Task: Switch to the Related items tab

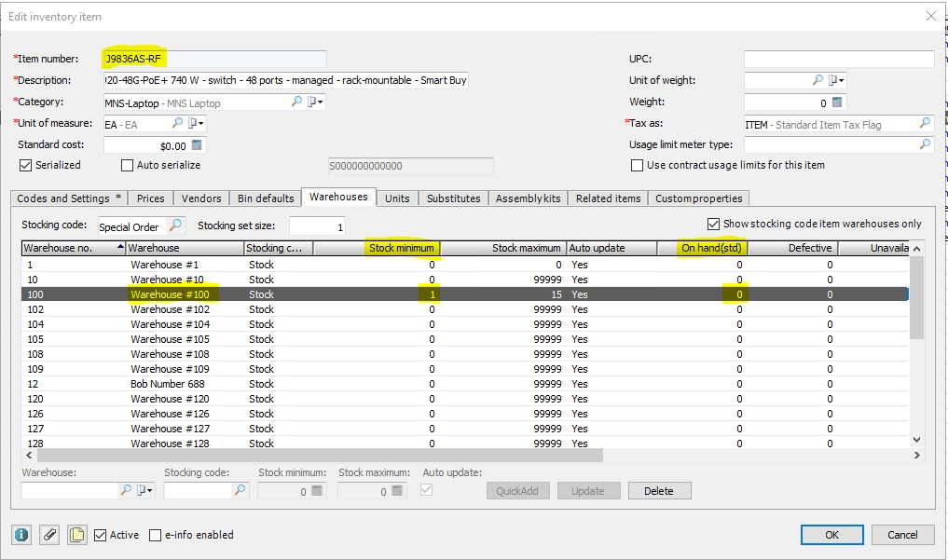Action: click(608, 198)
